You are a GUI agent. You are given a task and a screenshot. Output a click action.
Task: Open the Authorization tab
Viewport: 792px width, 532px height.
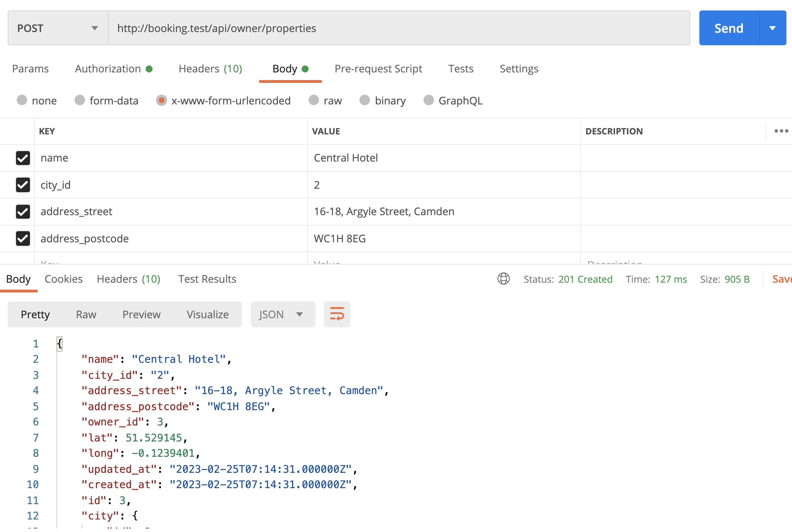click(x=114, y=69)
